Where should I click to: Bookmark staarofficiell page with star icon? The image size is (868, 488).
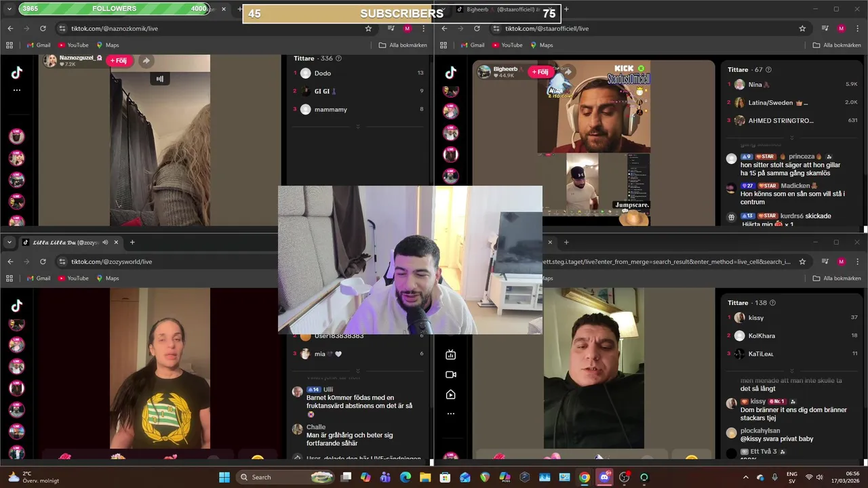(802, 28)
